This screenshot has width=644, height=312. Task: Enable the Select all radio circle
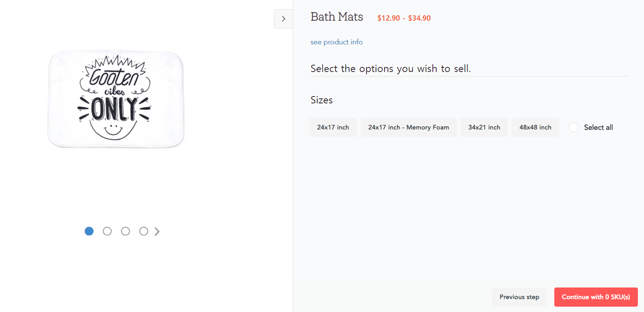pyautogui.click(x=574, y=127)
